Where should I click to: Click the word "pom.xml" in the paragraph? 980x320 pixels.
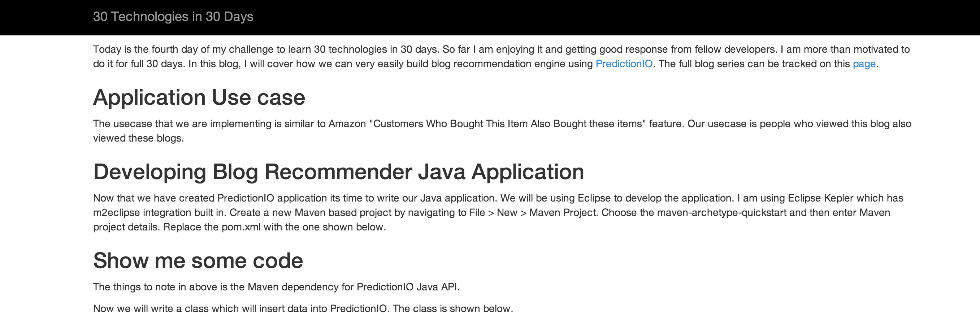(241, 227)
